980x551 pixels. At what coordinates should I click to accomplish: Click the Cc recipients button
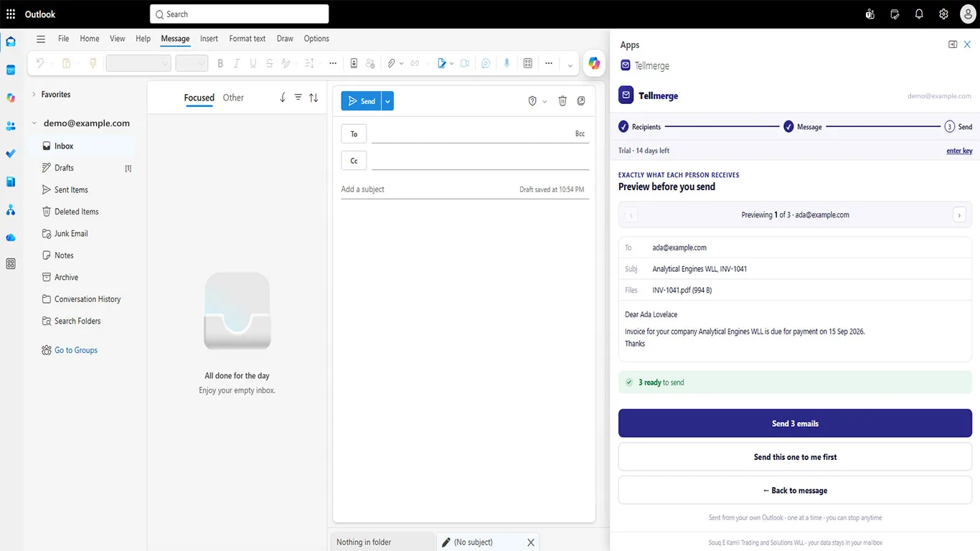[x=354, y=161]
